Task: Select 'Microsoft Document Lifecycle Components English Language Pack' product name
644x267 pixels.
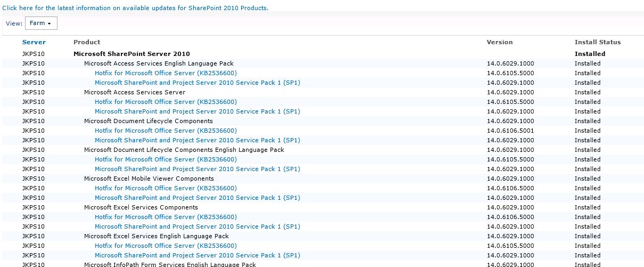Action: pyautogui.click(x=184, y=150)
